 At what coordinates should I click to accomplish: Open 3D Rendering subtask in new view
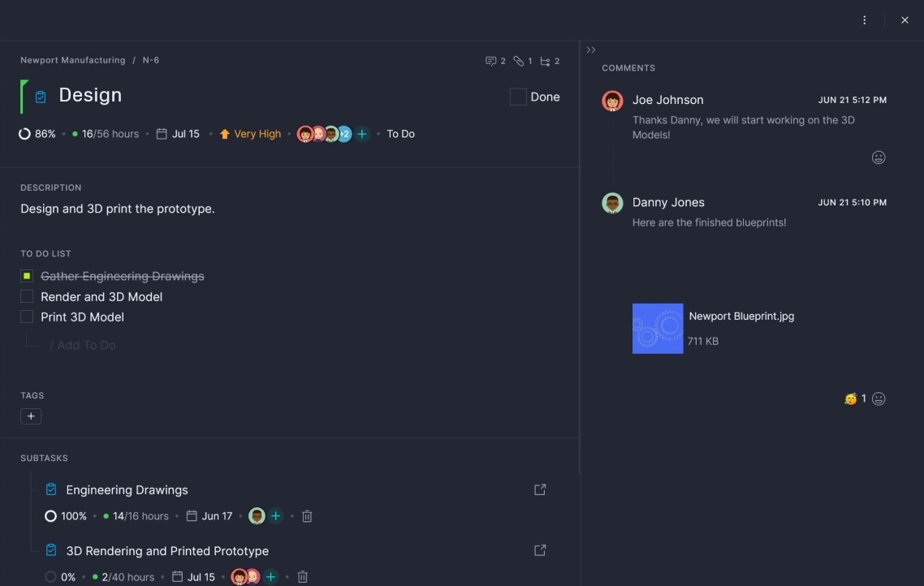pos(539,549)
